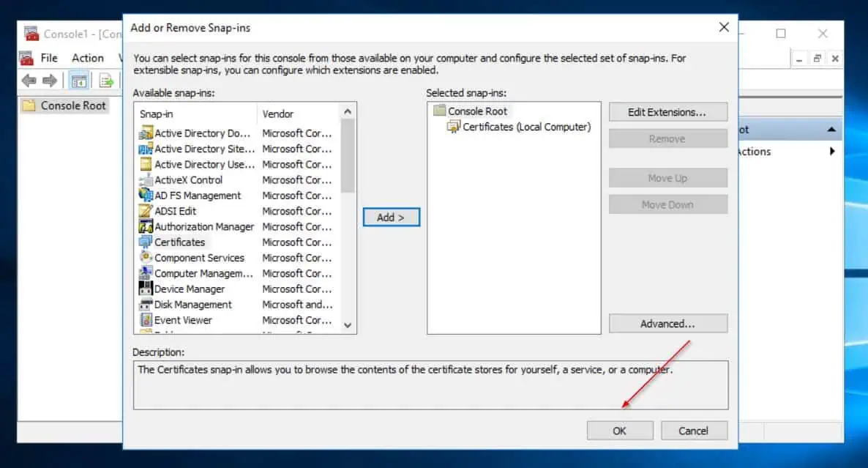Click the Console Root folder icon in Selected snap-ins

click(440, 110)
